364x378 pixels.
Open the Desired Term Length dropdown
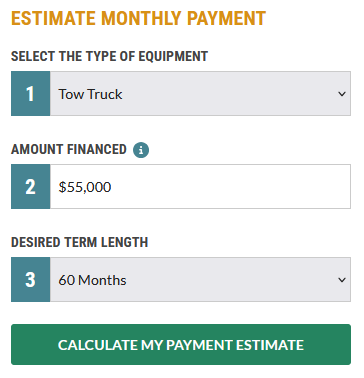(x=200, y=280)
